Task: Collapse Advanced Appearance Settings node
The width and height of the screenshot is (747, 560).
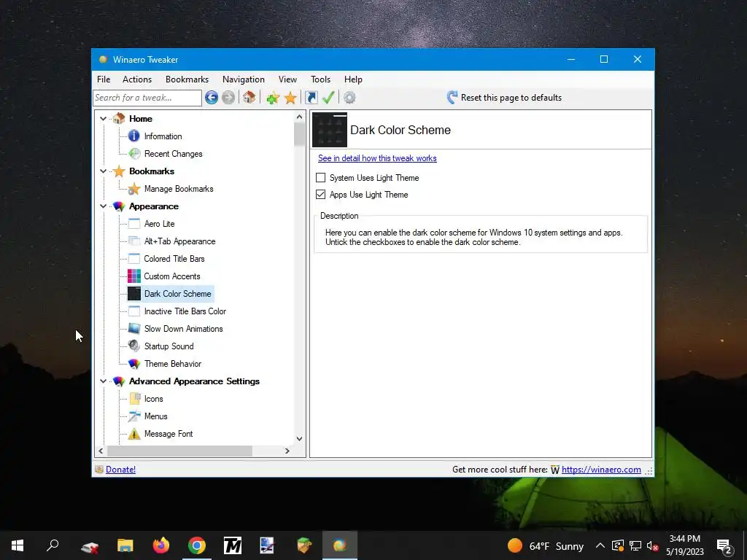Action: click(x=103, y=381)
